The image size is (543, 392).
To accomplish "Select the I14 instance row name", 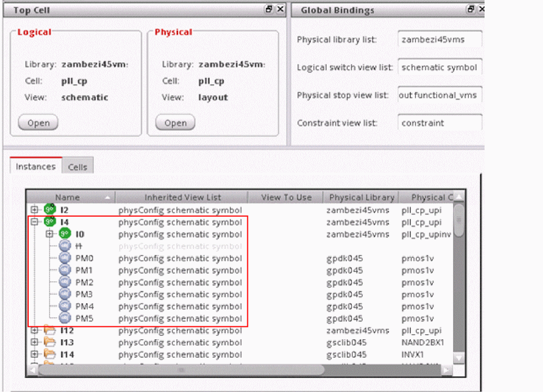I will coord(67,354).
